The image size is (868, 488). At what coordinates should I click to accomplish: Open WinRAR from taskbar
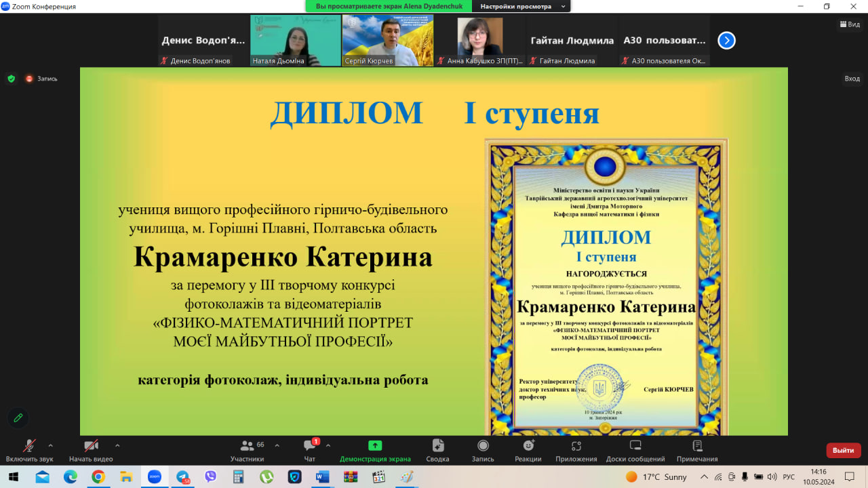(350, 477)
